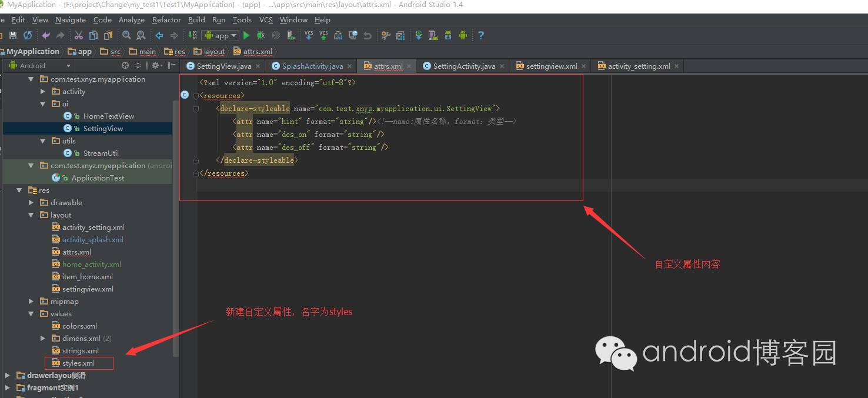
Task: Open the app run configuration dropdown
Action: 220,35
